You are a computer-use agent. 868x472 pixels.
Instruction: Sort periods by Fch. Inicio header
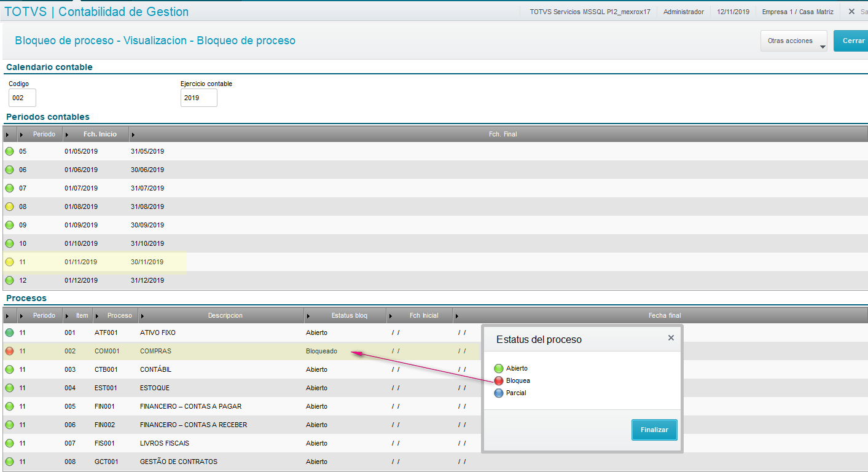pyautogui.click(x=96, y=134)
